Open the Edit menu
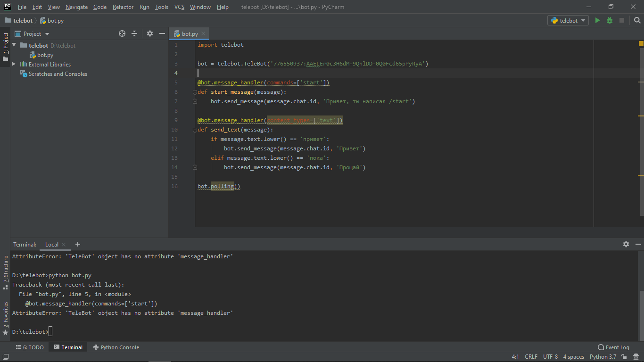 (37, 7)
